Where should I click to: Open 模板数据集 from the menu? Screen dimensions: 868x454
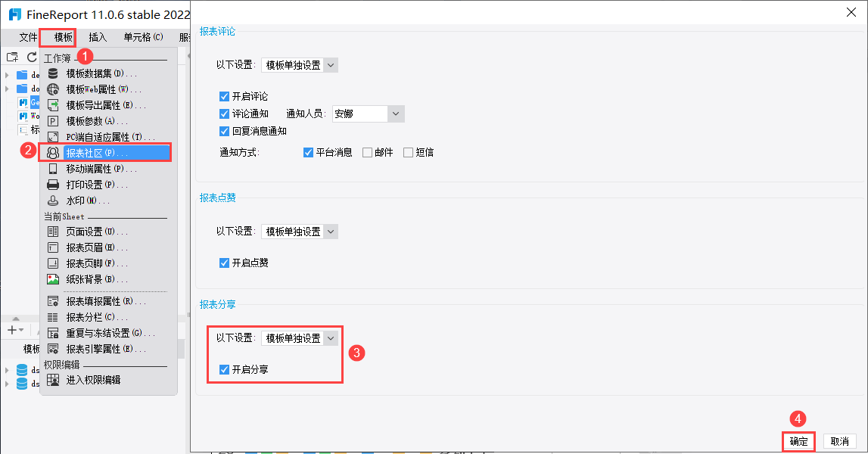click(x=100, y=73)
